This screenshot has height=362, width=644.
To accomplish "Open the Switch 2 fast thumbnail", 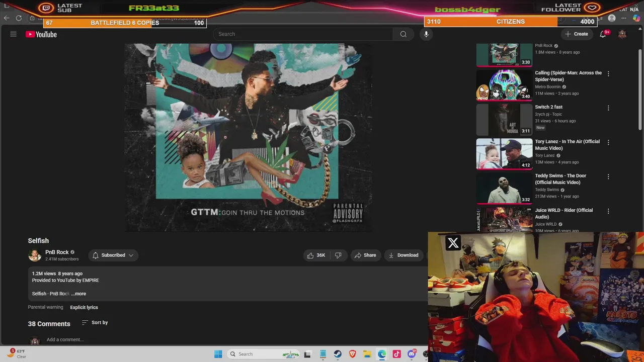I will click(504, 119).
